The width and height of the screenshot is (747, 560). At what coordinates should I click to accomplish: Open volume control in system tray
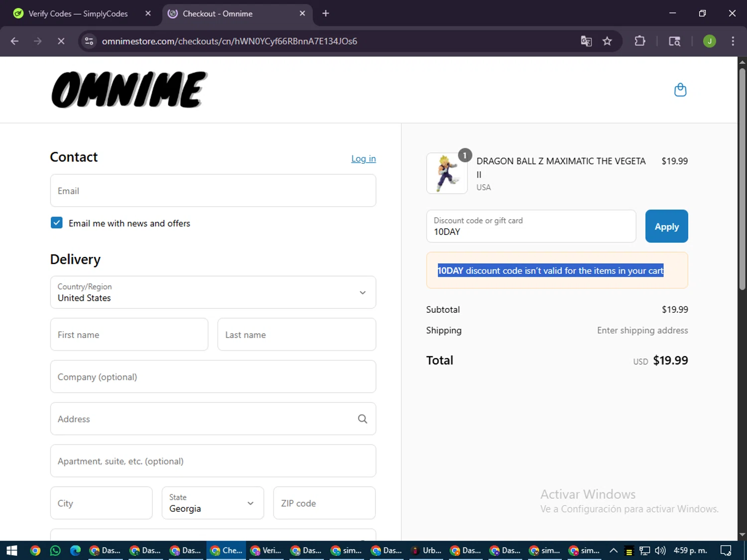click(660, 551)
